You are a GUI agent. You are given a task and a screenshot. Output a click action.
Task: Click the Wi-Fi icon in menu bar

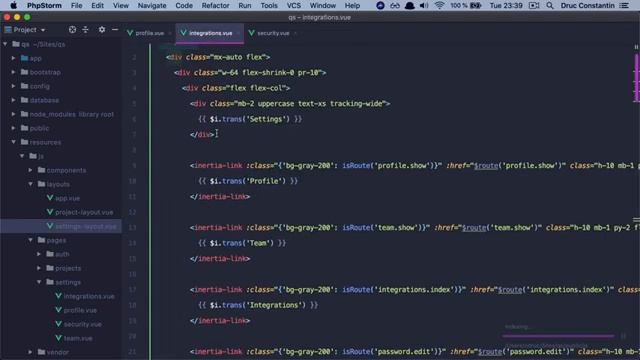tap(439, 5)
